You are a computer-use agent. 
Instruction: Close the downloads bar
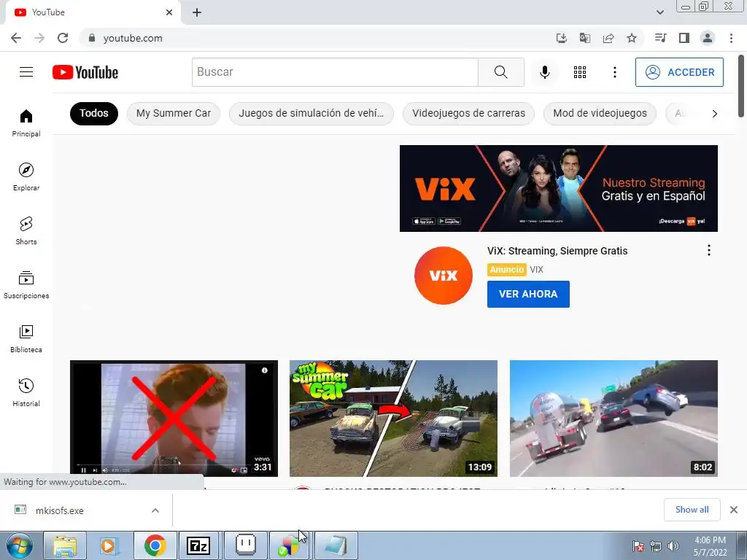pyautogui.click(x=734, y=510)
